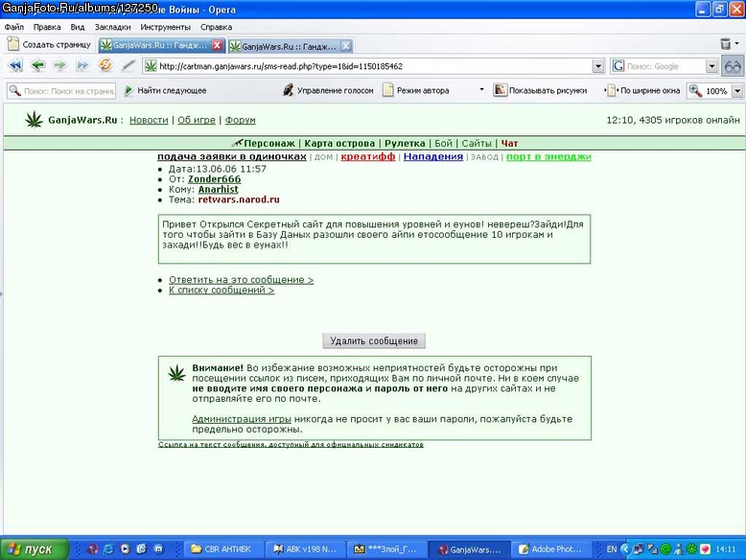Open the Чат link
The width and height of the screenshot is (746, 560).
(x=509, y=143)
